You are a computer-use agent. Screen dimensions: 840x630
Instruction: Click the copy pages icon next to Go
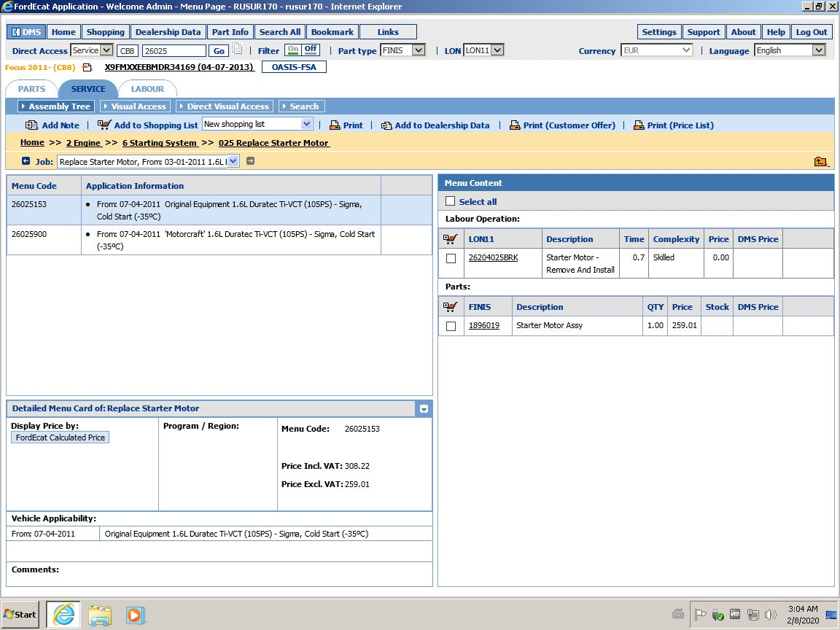(237, 50)
